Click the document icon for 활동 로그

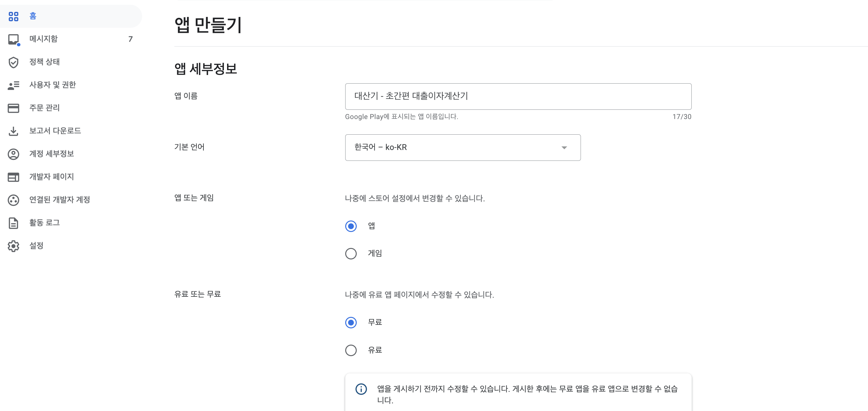point(13,223)
